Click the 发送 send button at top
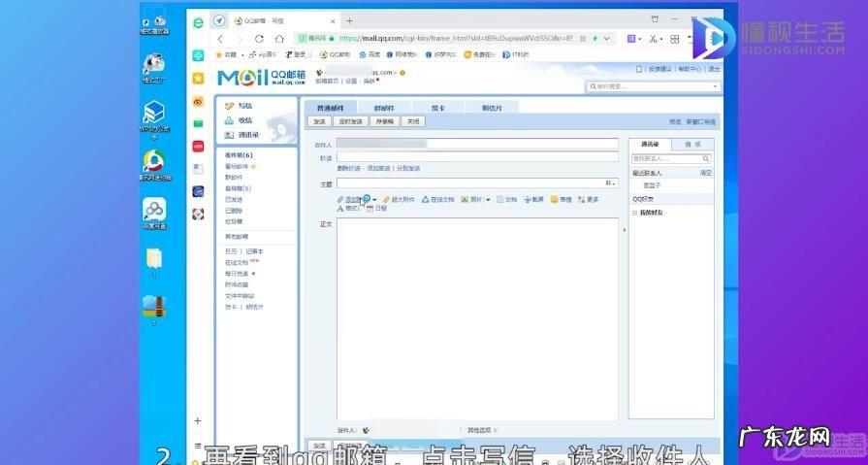 click(x=319, y=122)
